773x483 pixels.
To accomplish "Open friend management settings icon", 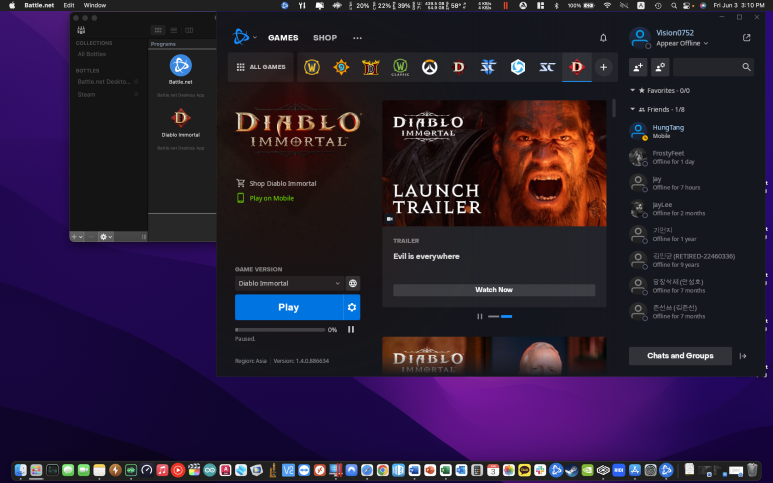I will tap(660, 67).
